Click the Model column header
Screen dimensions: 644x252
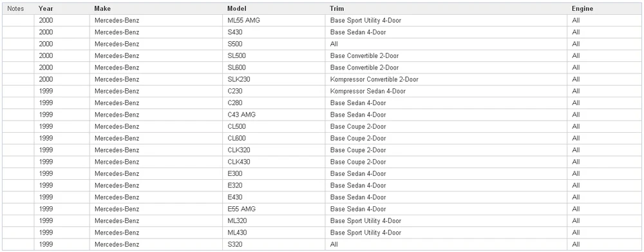pos(274,8)
